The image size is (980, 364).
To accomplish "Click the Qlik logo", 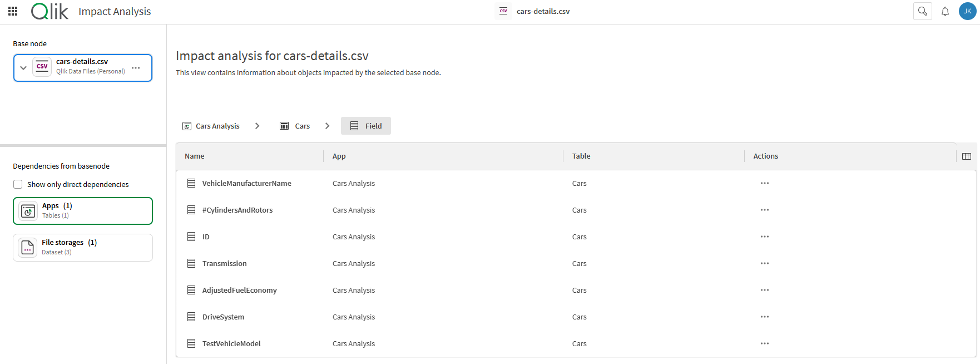I will [50, 11].
